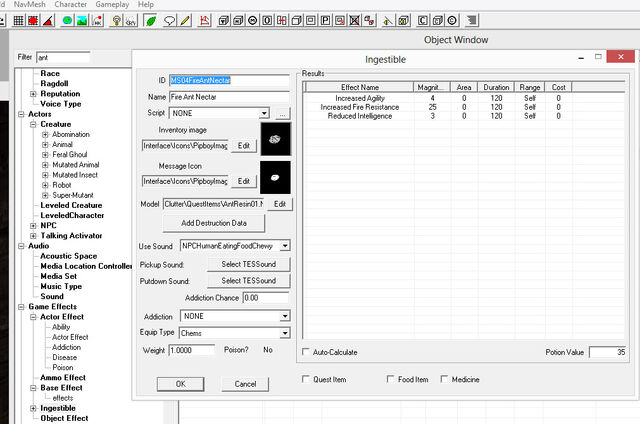Select the yellow pencil edit icon
The height and width of the screenshot is (424, 640).
(x=185, y=20)
